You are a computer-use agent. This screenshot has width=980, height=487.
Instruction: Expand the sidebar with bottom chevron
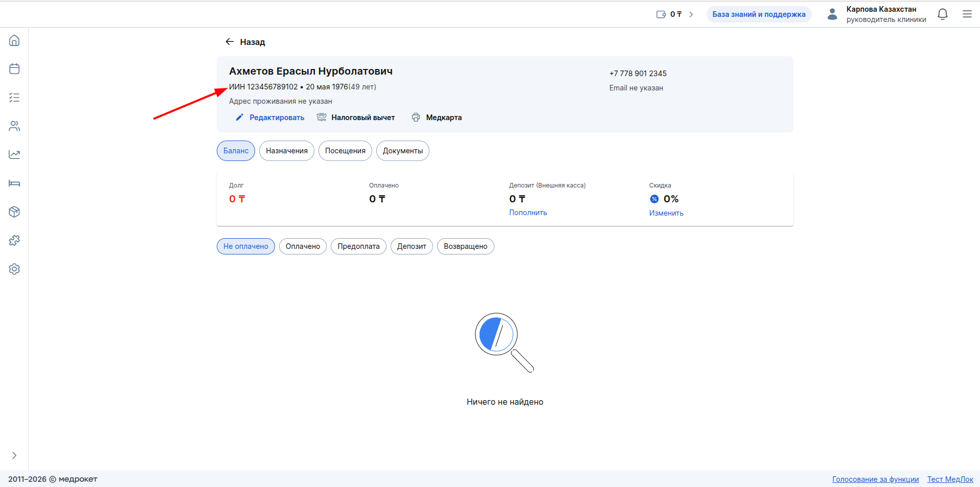14,455
